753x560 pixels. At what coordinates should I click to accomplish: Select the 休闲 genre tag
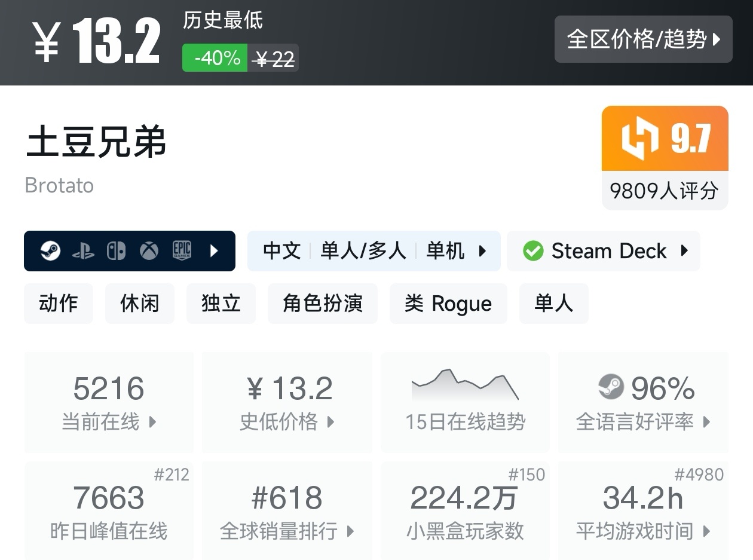140,304
